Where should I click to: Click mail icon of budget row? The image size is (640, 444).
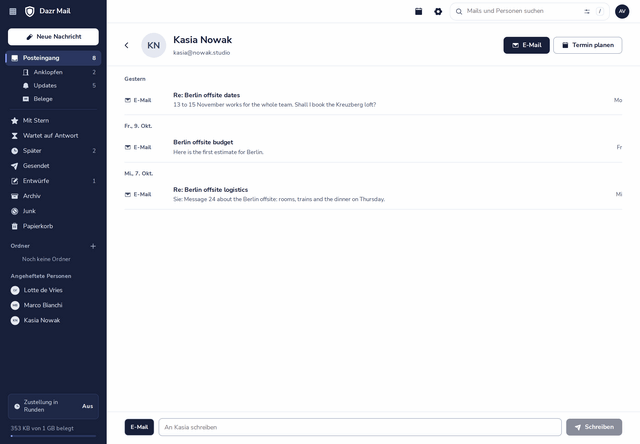click(x=128, y=147)
